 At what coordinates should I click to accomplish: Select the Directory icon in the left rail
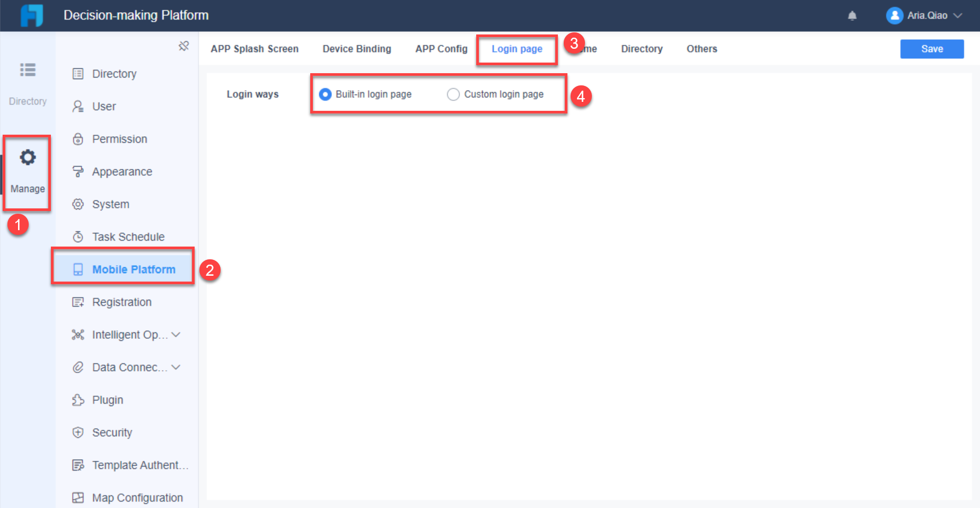[x=27, y=70]
